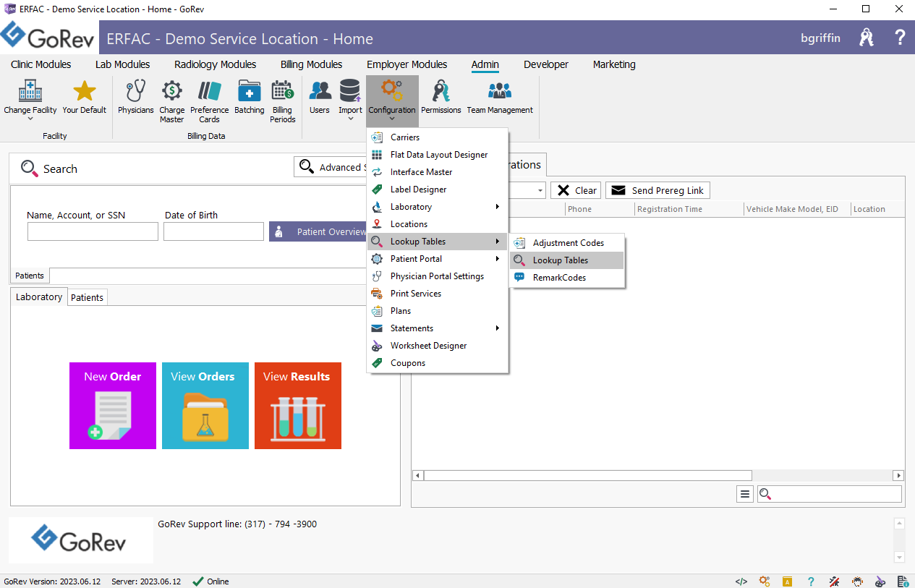
Task: Switch to the Clinic Modules tab
Action: point(41,64)
